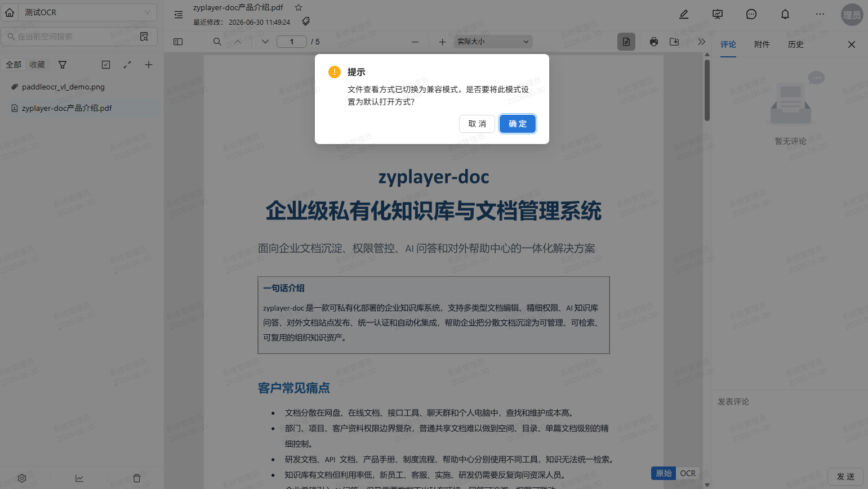Click the 发送 send button

pyautogui.click(x=845, y=477)
